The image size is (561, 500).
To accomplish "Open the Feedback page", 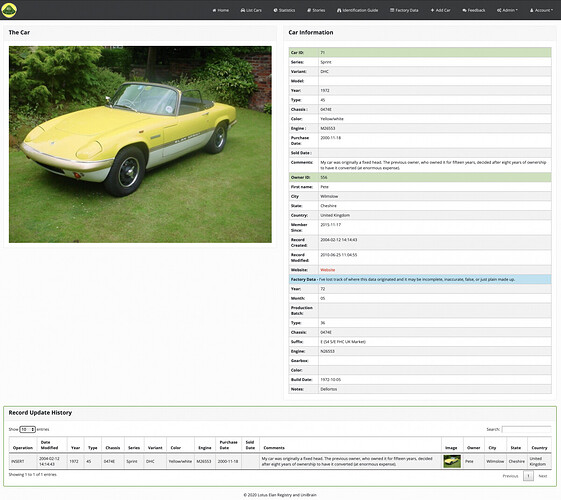I will pos(474,10).
